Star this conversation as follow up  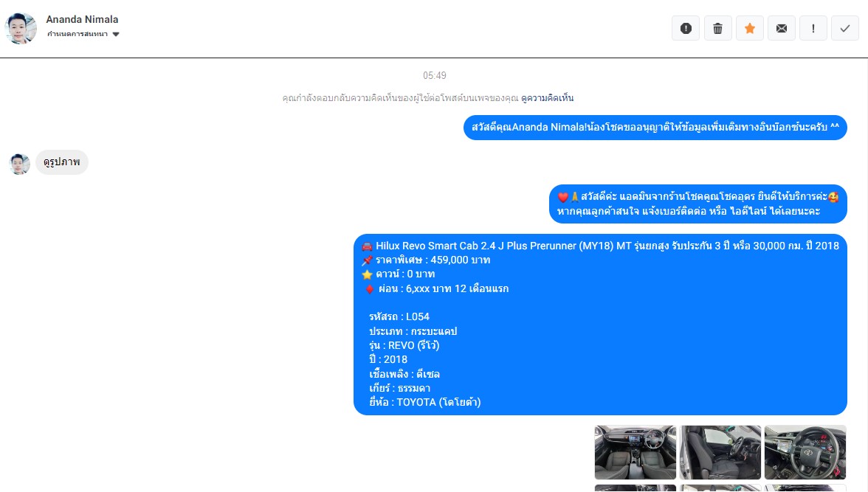(x=750, y=28)
